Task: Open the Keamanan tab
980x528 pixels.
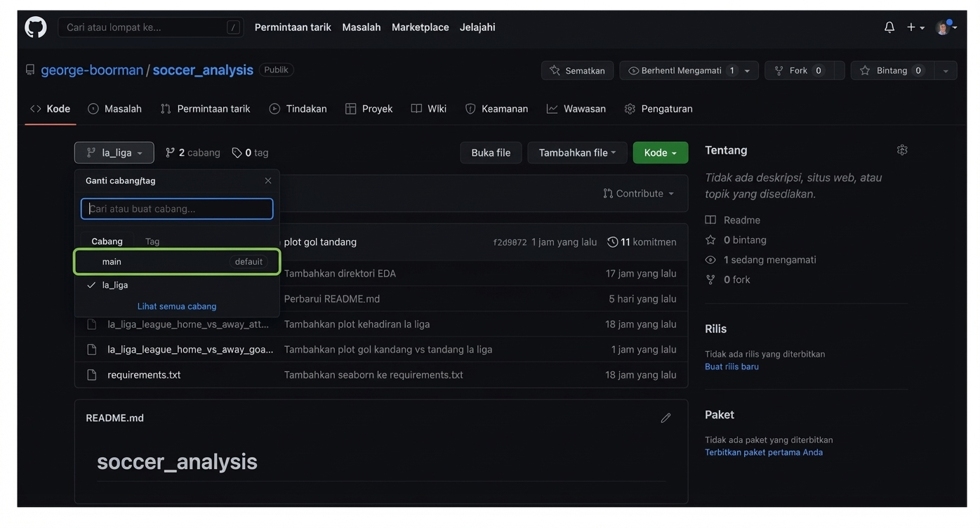Action: 496,109
